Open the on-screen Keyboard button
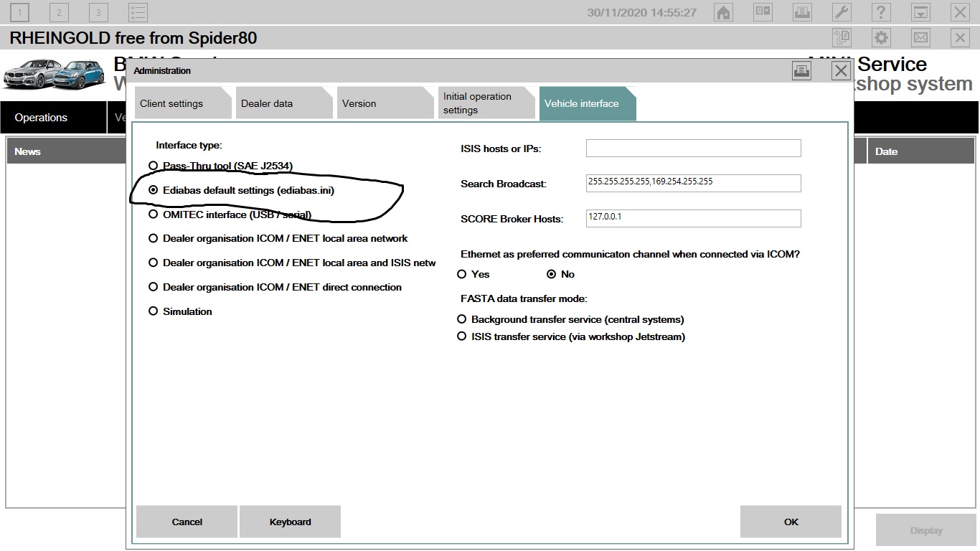Viewport: 980px width, 551px height. pyautogui.click(x=290, y=522)
